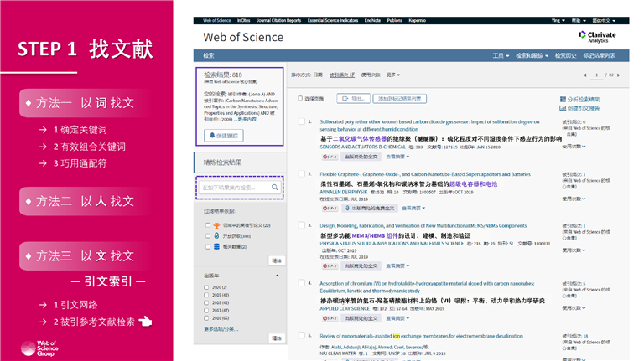The height and width of the screenshot is (361, 644).
Task: Open the 简体中文 language dropdown
Action: [604, 20]
